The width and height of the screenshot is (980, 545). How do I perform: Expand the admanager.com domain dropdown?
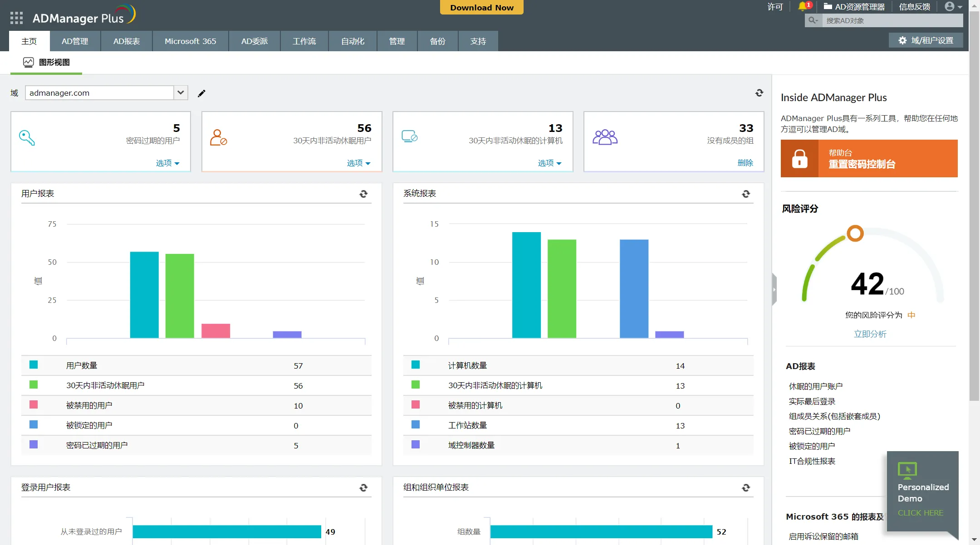[181, 92]
